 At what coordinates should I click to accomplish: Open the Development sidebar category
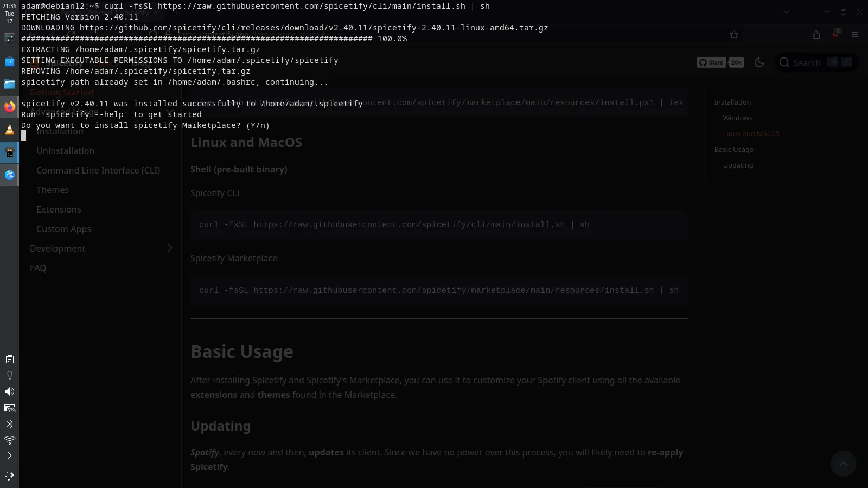point(58,248)
